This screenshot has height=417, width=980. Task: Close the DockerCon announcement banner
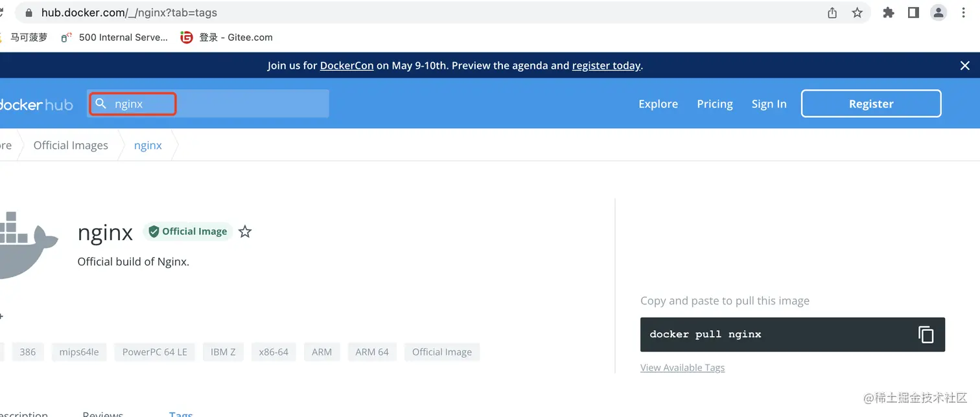click(x=964, y=65)
